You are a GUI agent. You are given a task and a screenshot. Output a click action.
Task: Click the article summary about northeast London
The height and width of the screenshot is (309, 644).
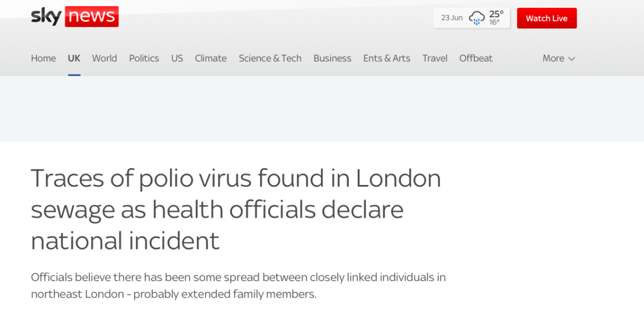point(238,285)
